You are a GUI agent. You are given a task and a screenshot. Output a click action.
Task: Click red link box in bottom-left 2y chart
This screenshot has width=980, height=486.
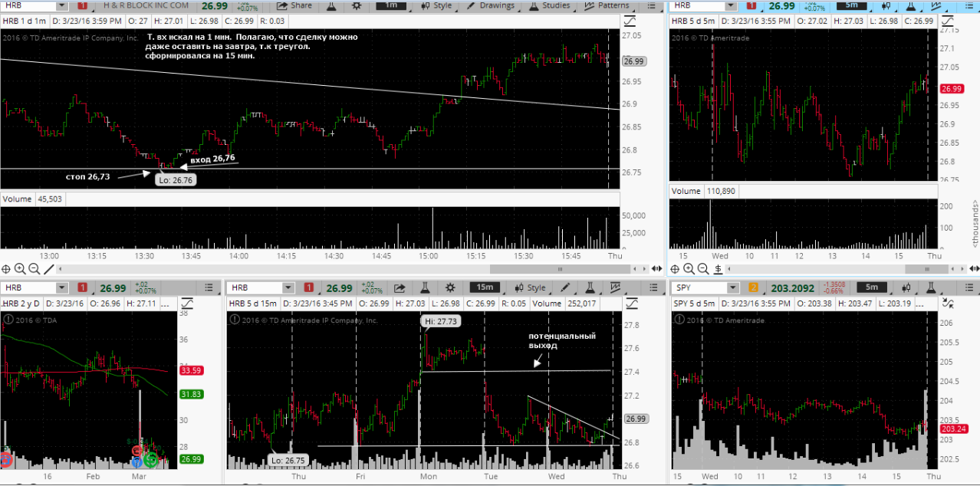pos(82,288)
